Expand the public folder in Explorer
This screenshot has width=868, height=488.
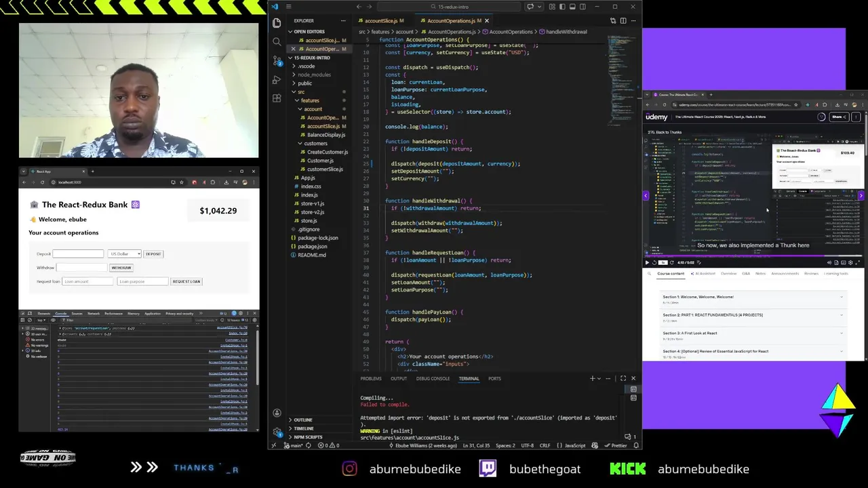(305, 83)
